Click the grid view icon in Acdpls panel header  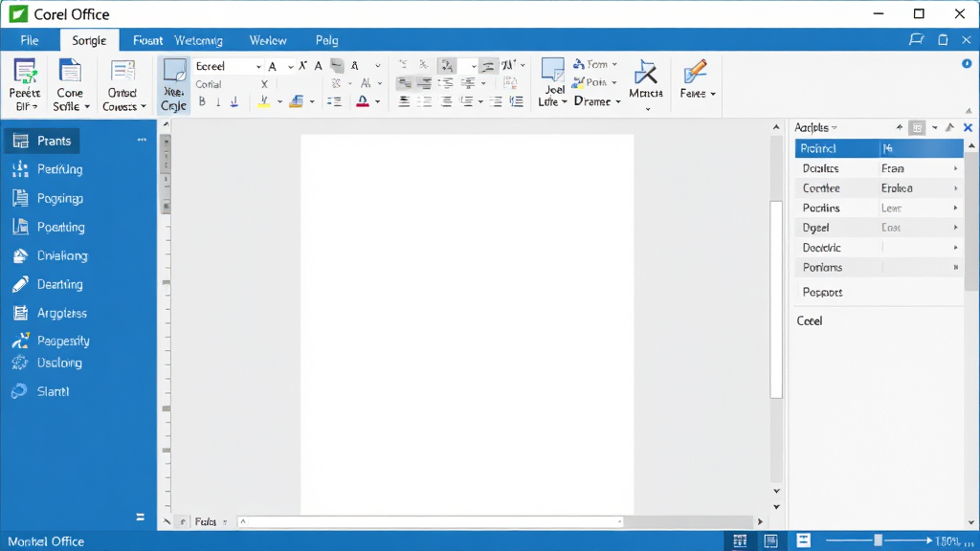point(917,127)
